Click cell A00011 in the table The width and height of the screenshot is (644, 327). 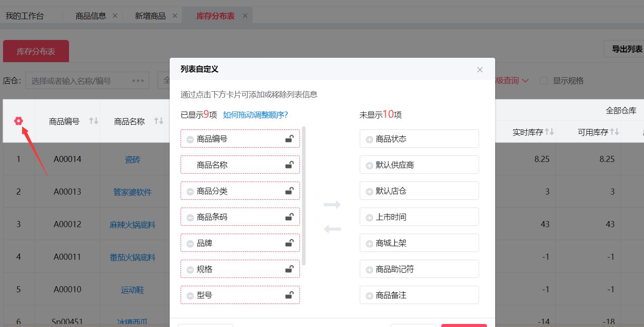pyautogui.click(x=67, y=257)
